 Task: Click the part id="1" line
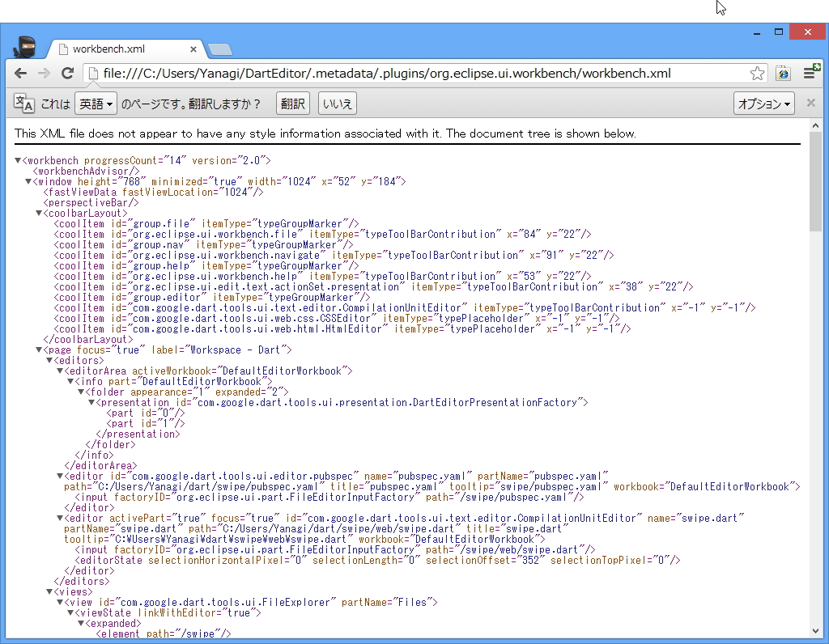coord(146,424)
